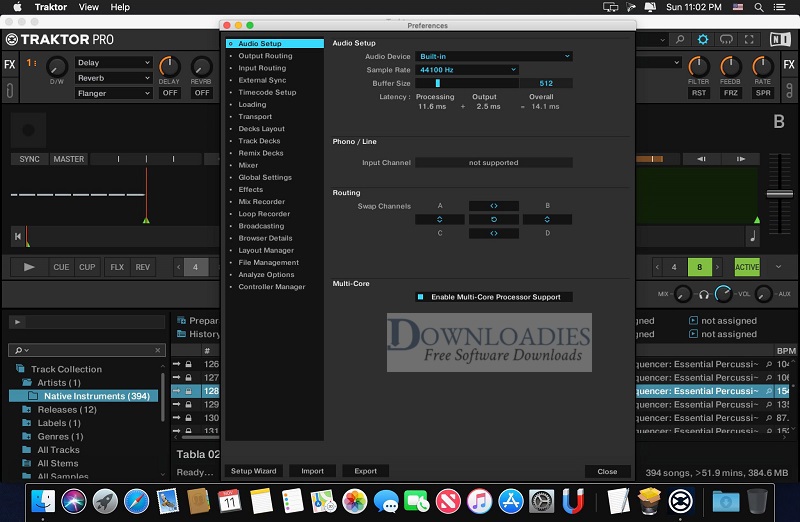Click the Preparation playlist icon
Viewport: 800px width, 522px height.
click(x=181, y=320)
